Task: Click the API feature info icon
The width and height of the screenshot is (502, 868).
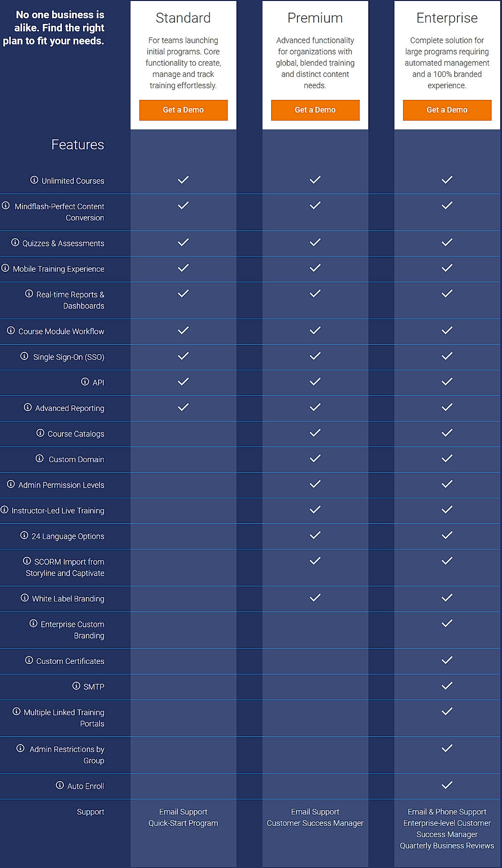Action: [x=84, y=382]
